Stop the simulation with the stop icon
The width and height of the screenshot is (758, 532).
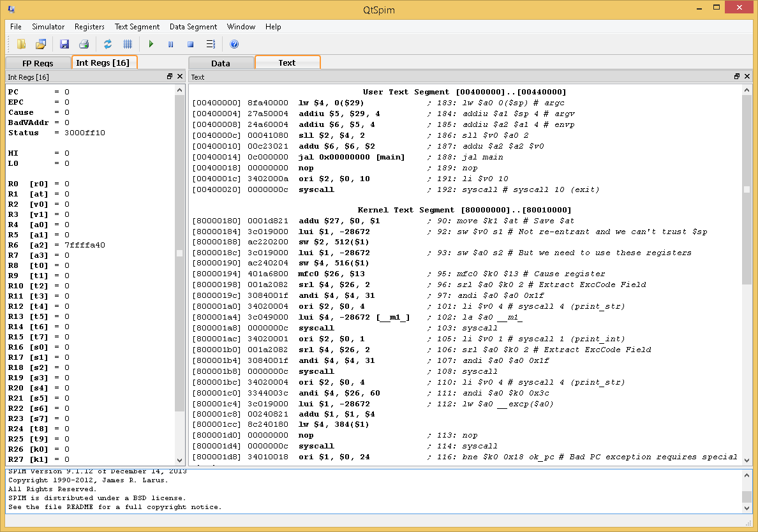[x=190, y=44]
